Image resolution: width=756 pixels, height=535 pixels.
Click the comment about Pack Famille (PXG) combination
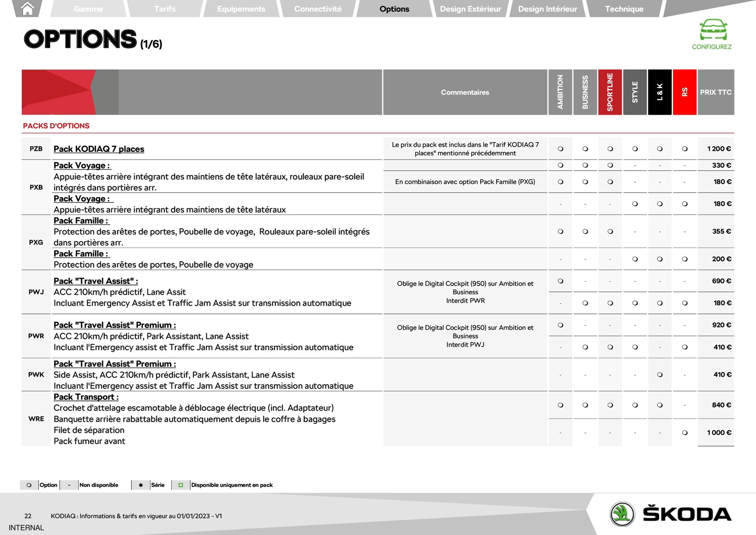[465, 182]
